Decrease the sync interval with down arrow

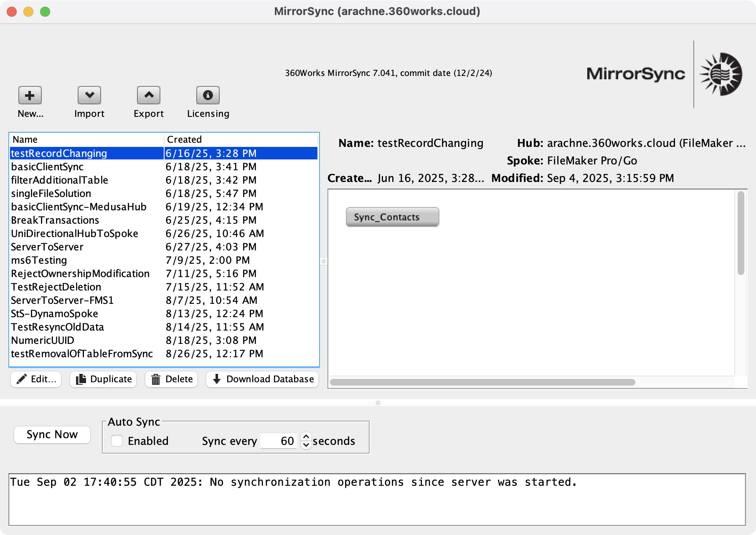pos(306,445)
